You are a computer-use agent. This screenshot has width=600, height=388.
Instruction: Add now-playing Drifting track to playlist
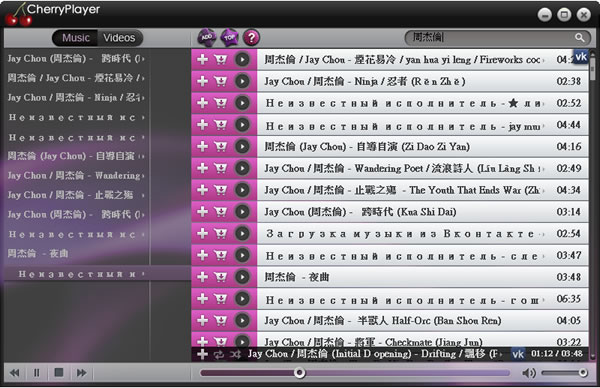point(202,354)
